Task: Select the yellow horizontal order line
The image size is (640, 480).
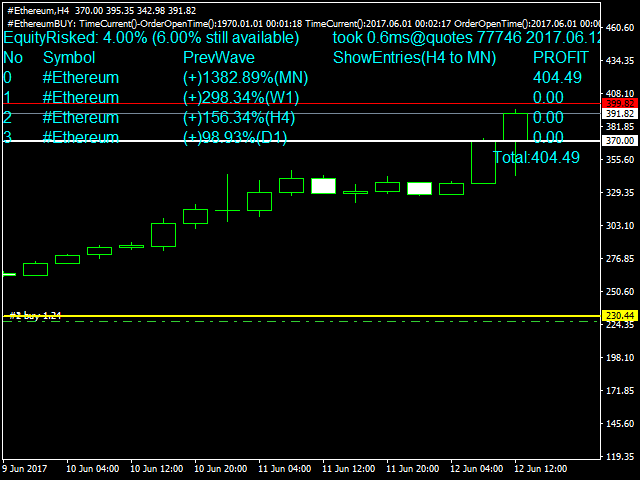Action: (x=300, y=317)
